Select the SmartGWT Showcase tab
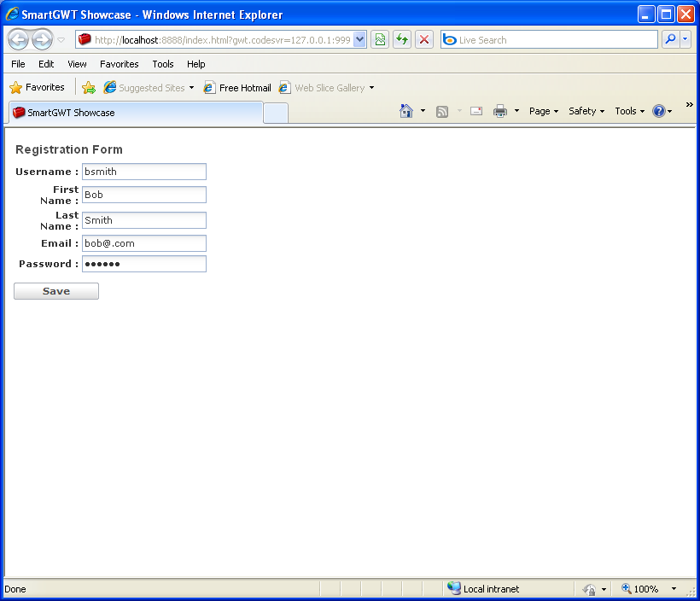700x601 pixels. (136, 113)
